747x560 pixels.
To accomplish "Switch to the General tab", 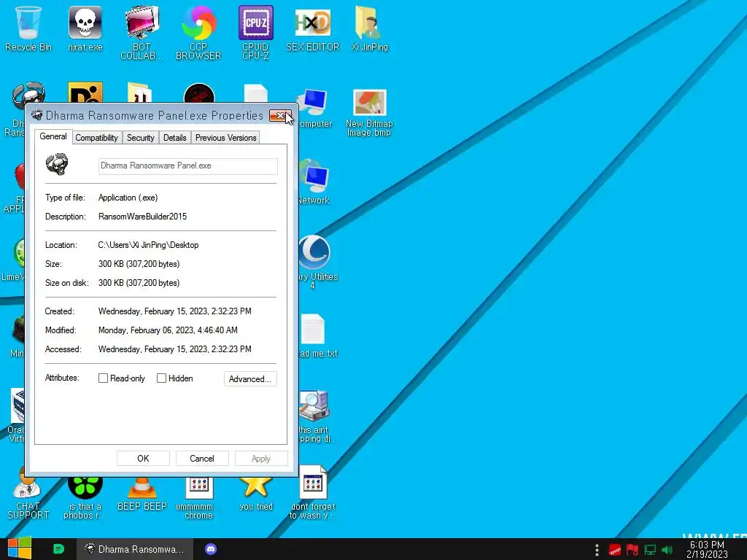I will 53,136.
